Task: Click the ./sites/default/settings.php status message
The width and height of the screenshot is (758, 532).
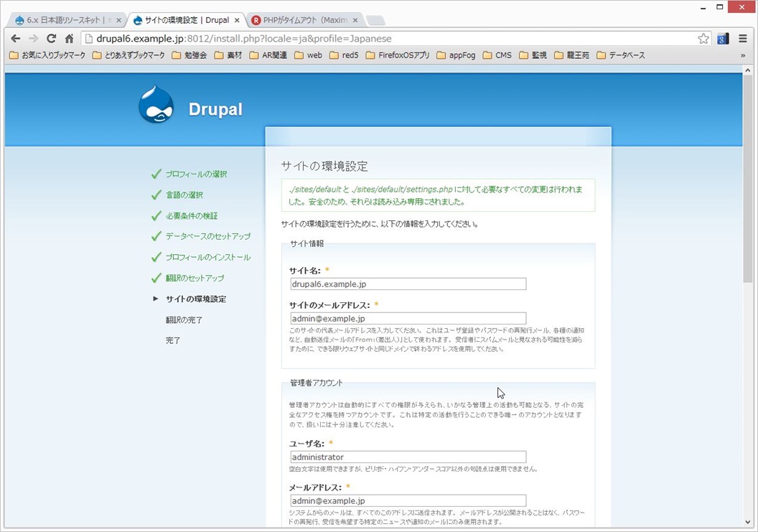Action: (x=438, y=195)
